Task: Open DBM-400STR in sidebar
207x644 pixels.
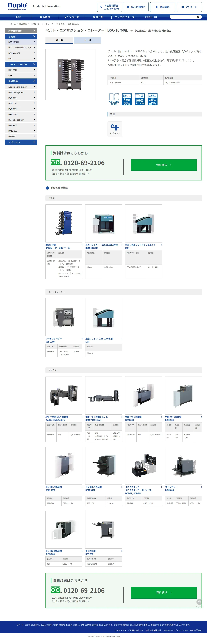Action: [21, 53]
